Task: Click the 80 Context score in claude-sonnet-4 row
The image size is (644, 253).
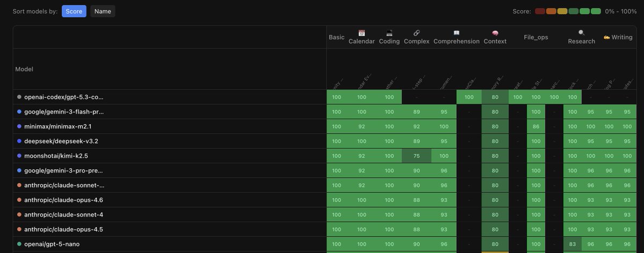Action: pos(495,214)
